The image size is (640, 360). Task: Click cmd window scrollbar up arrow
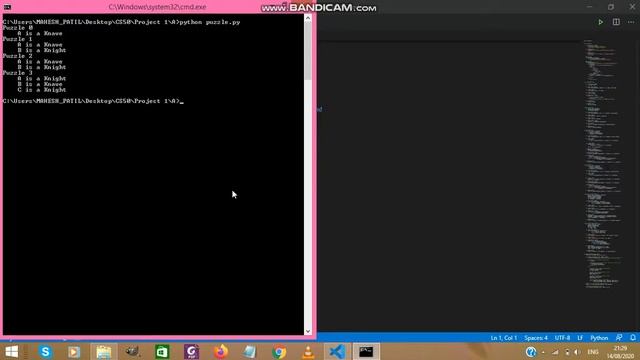pyautogui.click(x=308, y=18)
